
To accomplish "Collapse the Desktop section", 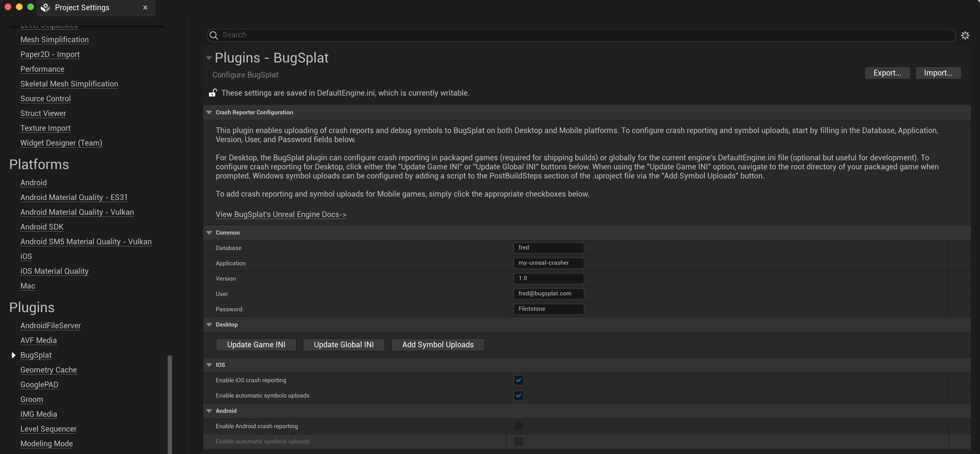I will pos(209,325).
